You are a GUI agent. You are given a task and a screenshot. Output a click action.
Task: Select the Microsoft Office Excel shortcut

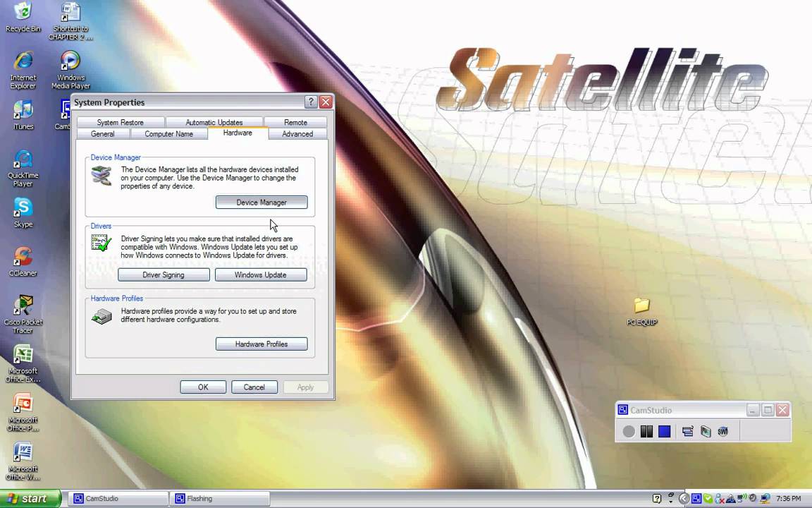pyautogui.click(x=23, y=363)
